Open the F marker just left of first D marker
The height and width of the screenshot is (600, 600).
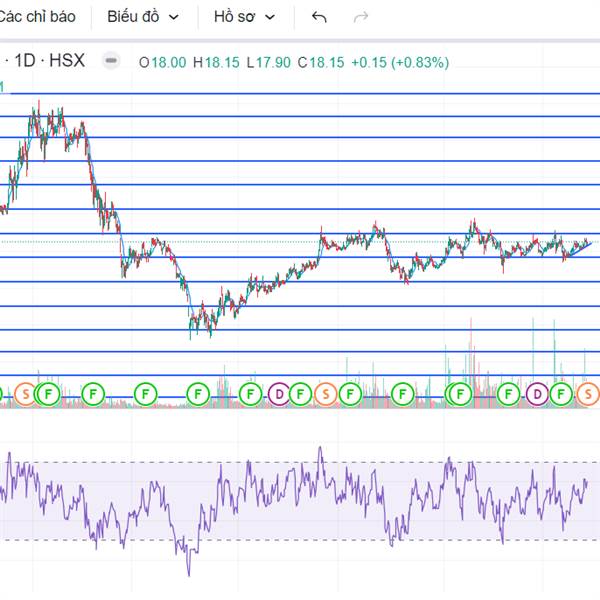click(x=250, y=394)
